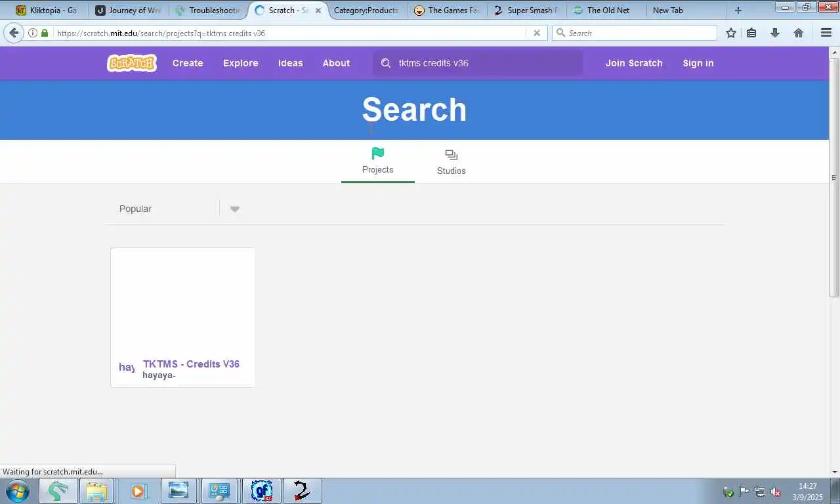Open TKTMS - Credits V36 project thumbnail
The width and height of the screenshot is (840, 504).
coord(183,302)
